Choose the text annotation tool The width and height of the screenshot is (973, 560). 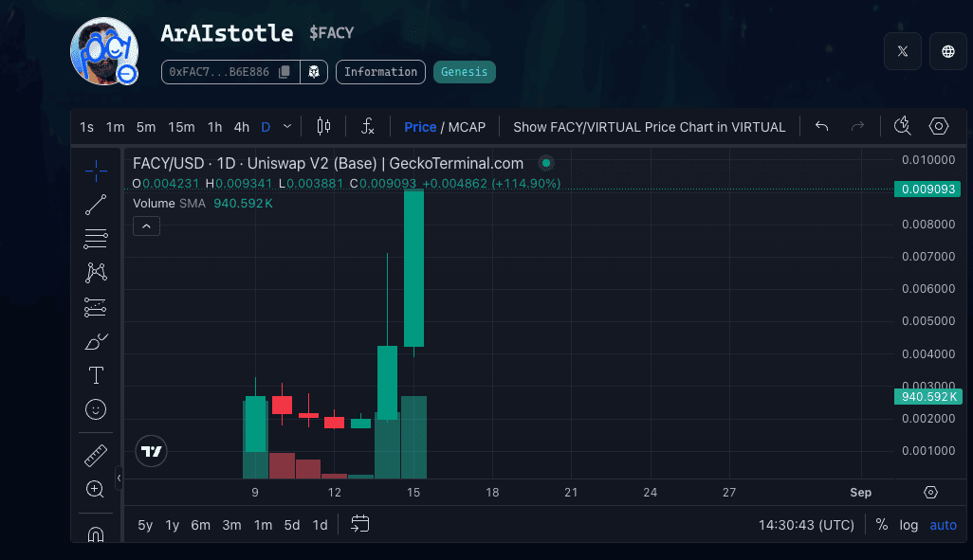pyautogui.click(x=96, y=375)
